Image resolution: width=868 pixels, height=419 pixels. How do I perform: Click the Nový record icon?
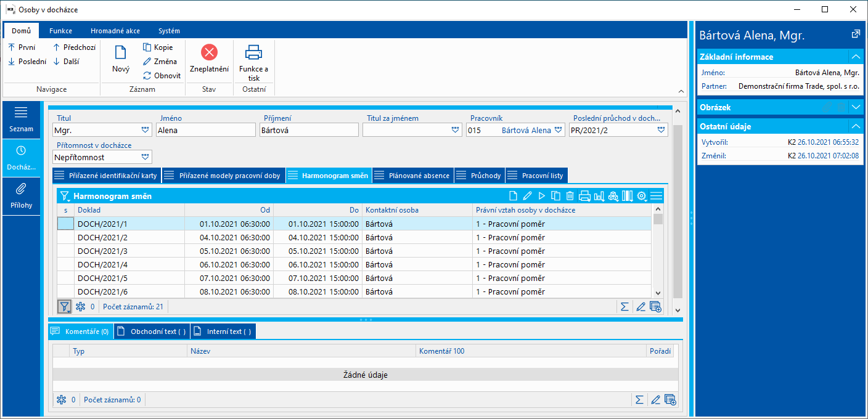pos(121,53)
